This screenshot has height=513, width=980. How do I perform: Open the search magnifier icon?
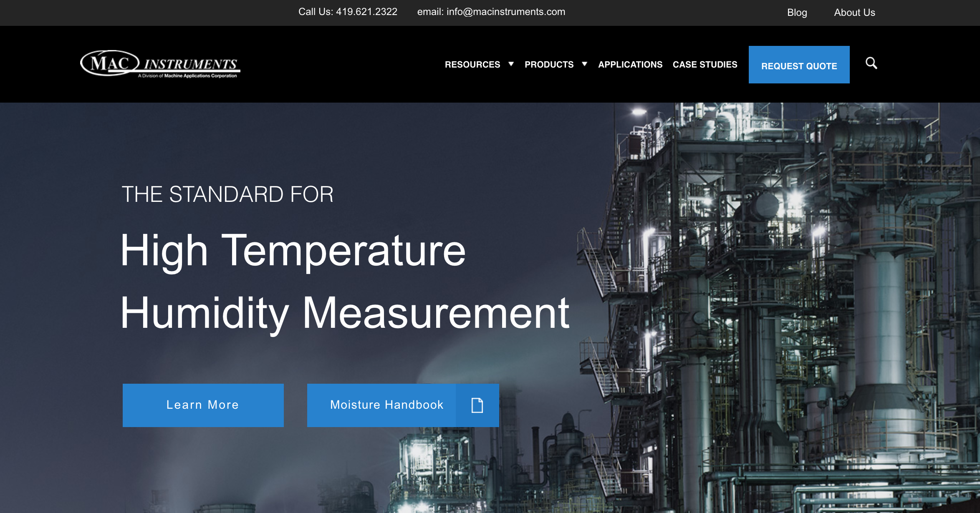(x=871, y=63)
